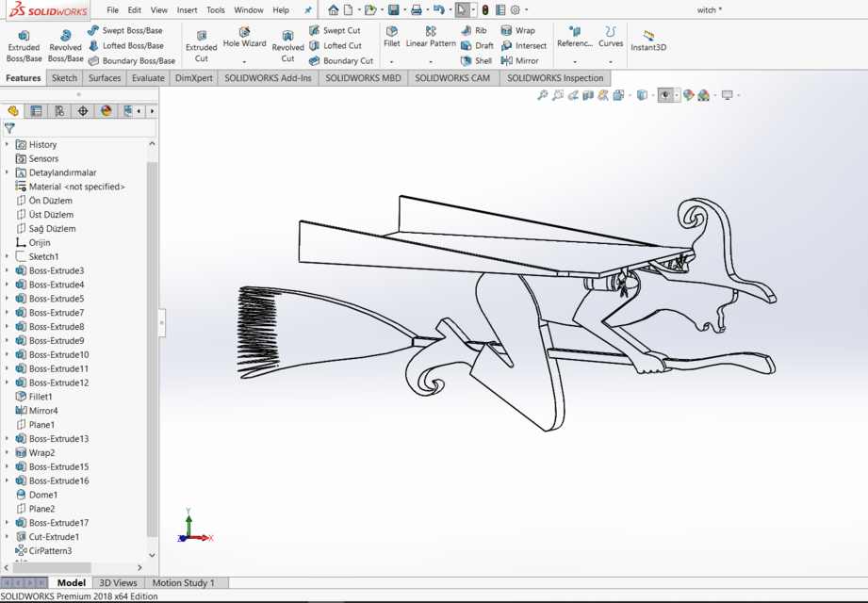
Task: Activate the Zoom to Area tool
Action: tap(558, 94)
